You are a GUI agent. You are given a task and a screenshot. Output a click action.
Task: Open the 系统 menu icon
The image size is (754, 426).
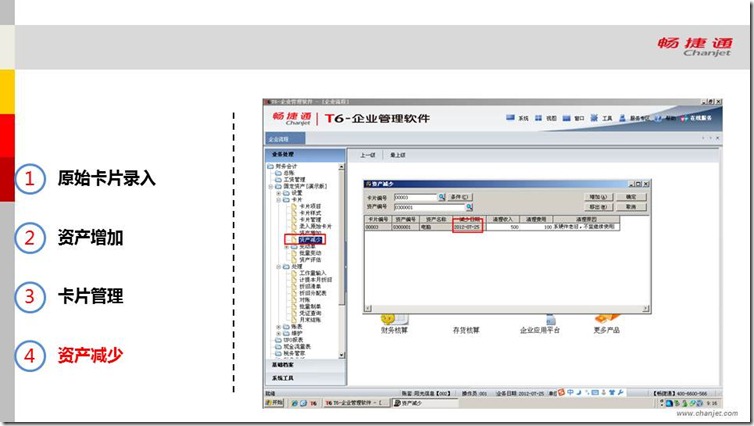point(511,118)
